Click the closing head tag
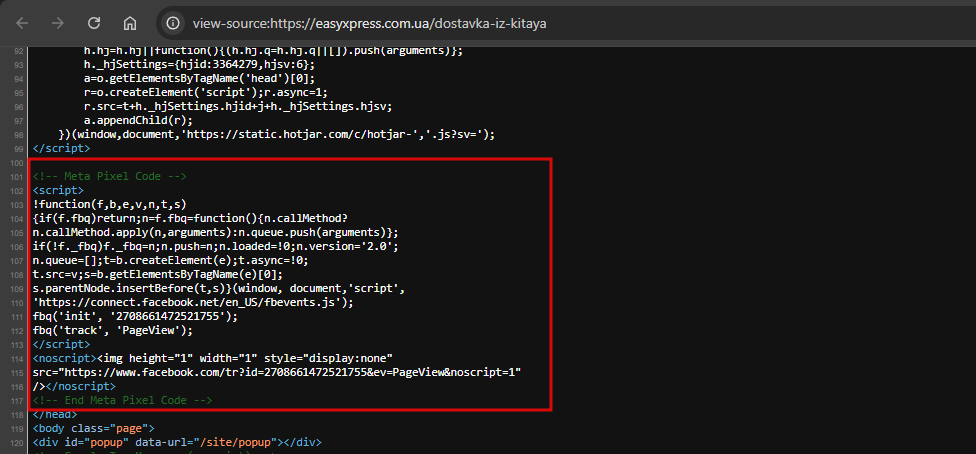 55,415
